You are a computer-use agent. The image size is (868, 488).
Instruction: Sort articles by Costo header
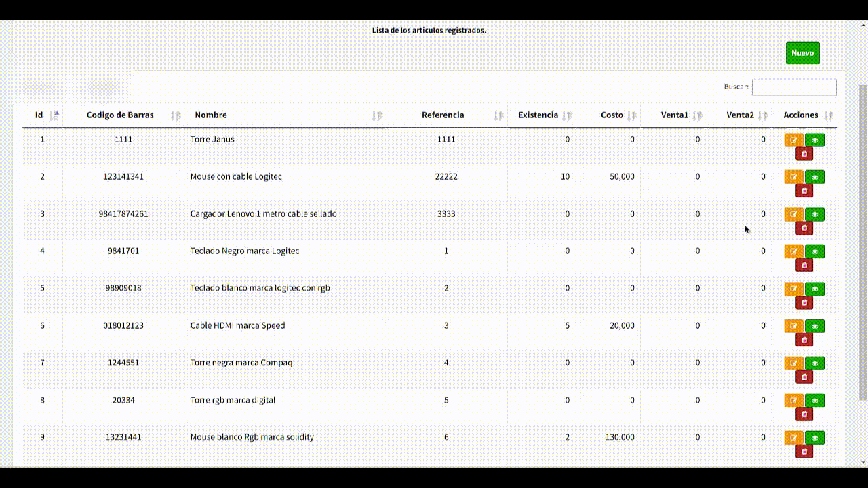click(612, 115)
